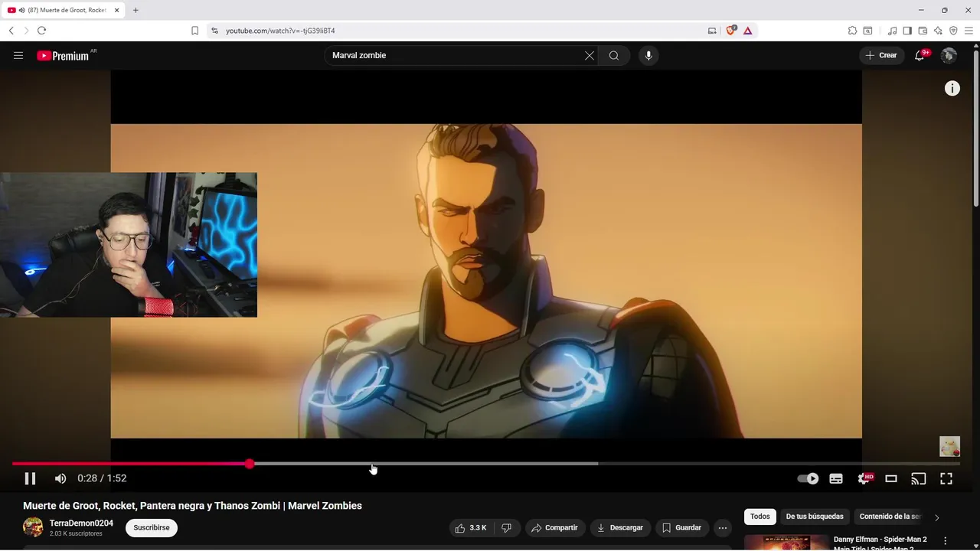This screenshot has width=980, height=551.
Task: Go back with the browser back arrow
Action: pyautogui.click(x=11, y=31)
